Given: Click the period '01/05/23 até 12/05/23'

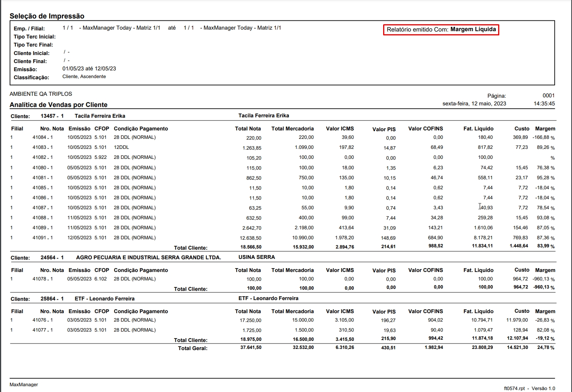Looking at the screenshot, I should (x=89, y=68).
